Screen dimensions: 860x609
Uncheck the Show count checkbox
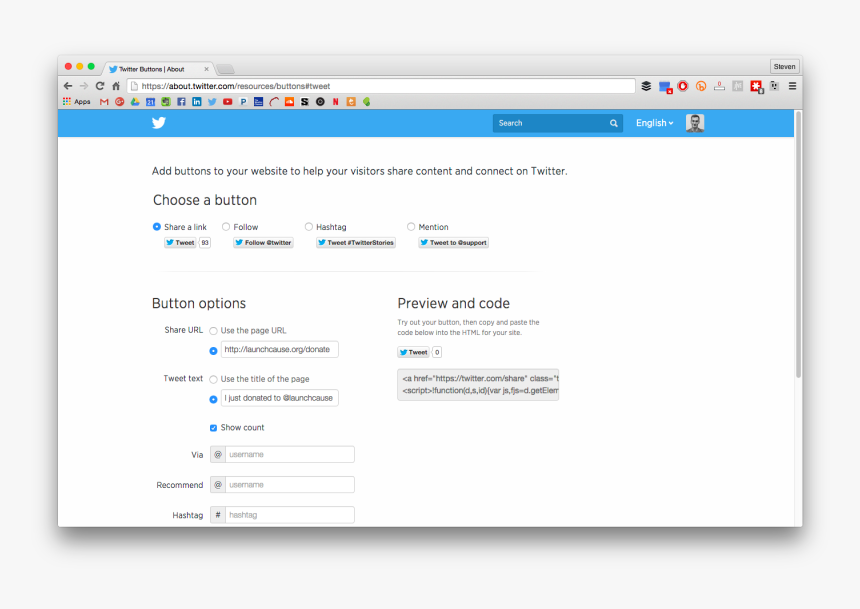point(213,427)
